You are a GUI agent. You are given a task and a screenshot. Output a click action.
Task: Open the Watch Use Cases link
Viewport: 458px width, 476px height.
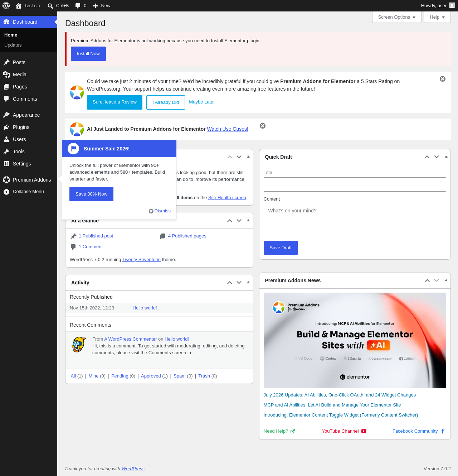(228, 129)
